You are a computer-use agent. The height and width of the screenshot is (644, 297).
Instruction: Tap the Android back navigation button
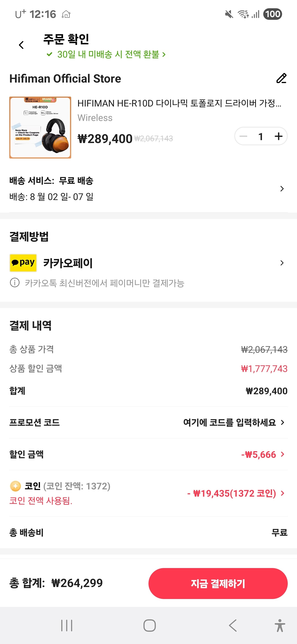[x=233, y=625]
